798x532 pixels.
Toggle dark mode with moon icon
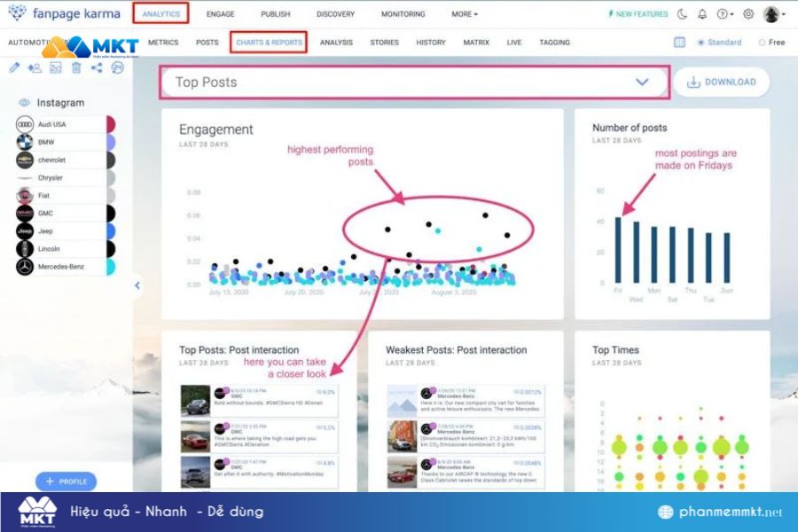coord(682,14)
